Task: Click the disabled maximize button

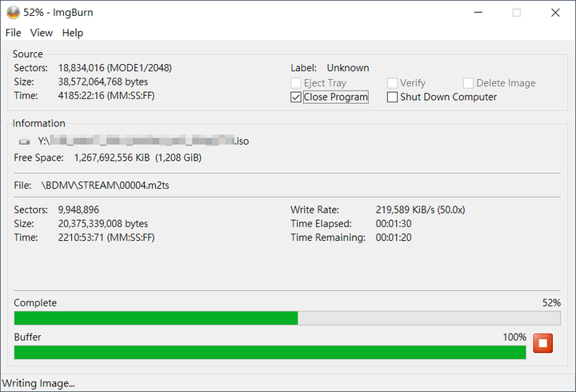Action: click(x=517, y=13)
